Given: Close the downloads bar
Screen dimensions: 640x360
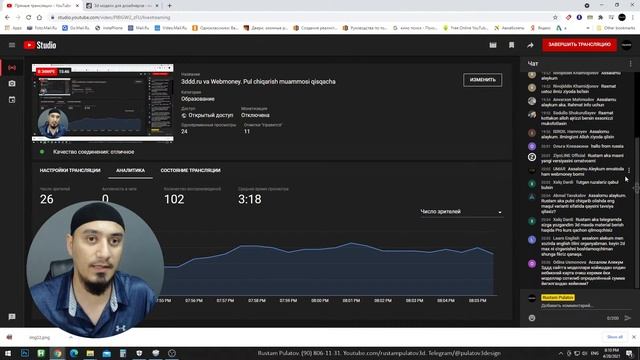Looking at the screenshot, I should pos(634,337).
